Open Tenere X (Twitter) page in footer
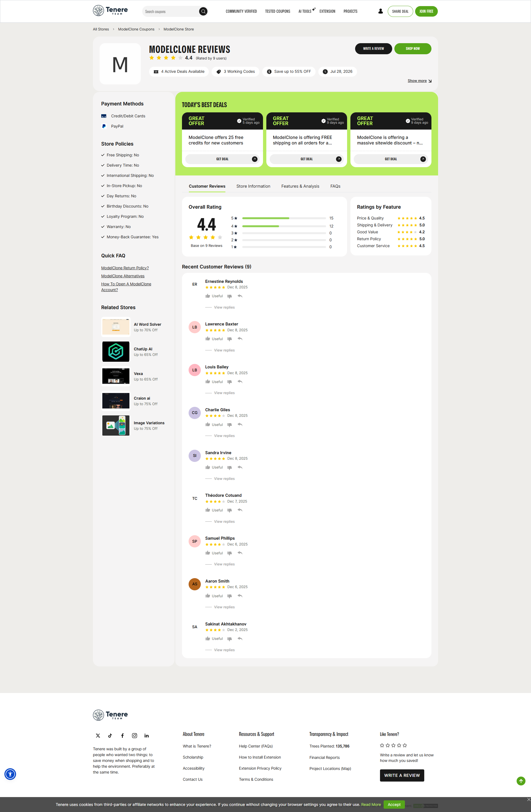Screen dimensions: 531x812 click(98, 736)
